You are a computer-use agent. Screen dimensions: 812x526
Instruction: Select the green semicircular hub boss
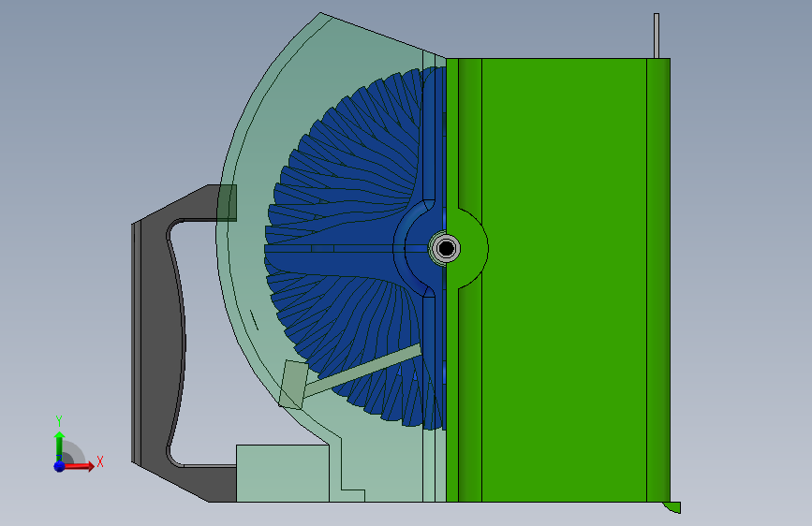pos(472,249)
